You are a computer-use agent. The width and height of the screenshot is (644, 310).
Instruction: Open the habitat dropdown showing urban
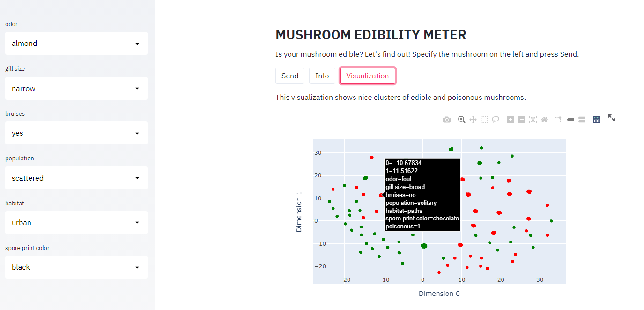[x=76, y=222]
